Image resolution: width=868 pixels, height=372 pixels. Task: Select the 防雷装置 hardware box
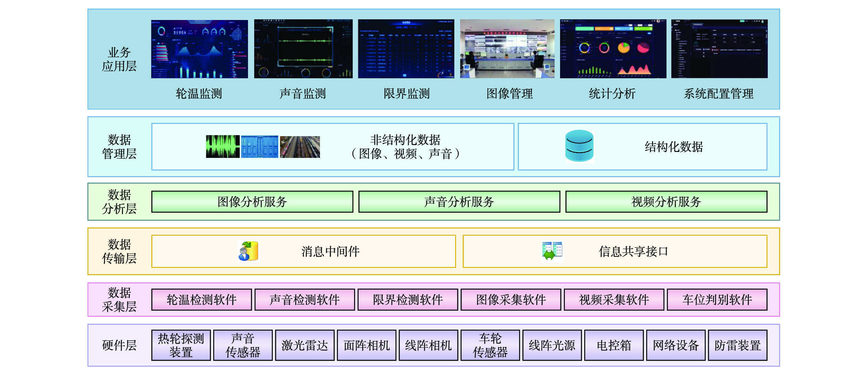737,345
